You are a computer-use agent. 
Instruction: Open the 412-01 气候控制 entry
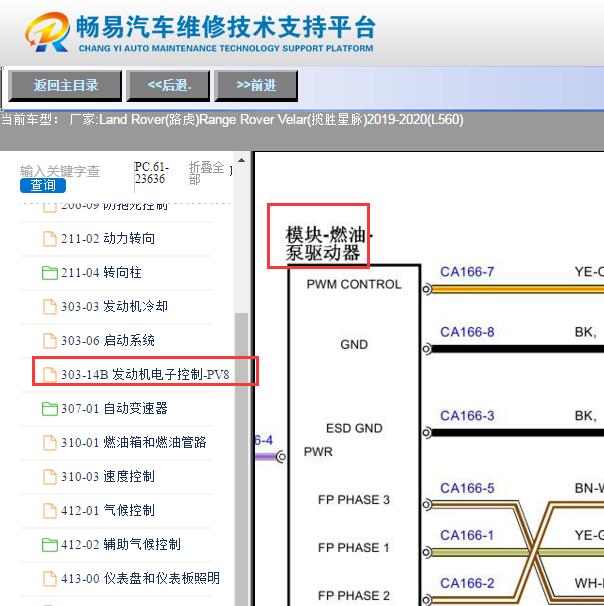point(107,511)
